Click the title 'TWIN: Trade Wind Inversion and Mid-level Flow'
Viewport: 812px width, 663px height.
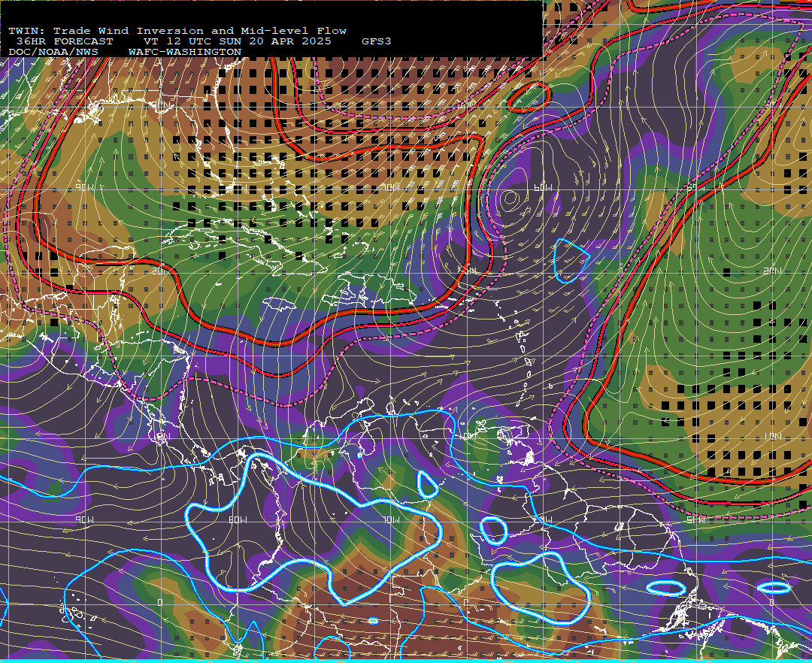coord(177,31)
